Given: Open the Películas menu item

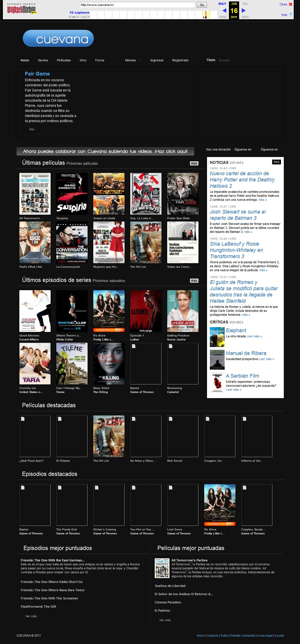Looking at the screenshot, I should point(64,60).
